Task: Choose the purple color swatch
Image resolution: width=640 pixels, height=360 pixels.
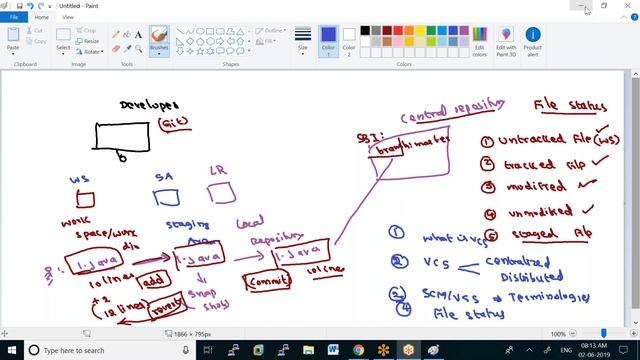Action: (464, 30)
